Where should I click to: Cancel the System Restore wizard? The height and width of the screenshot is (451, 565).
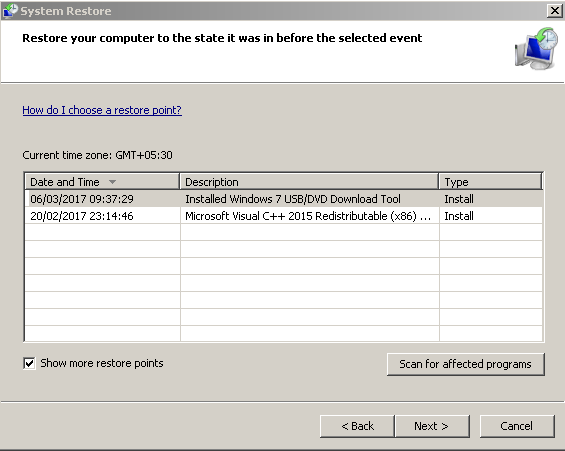[517, 426]
